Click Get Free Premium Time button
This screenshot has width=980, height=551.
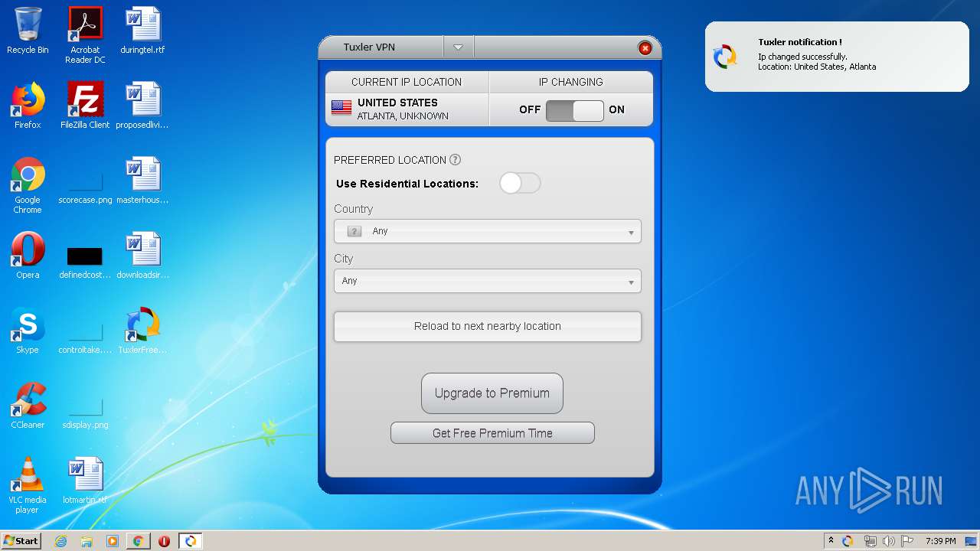tap(492, 433)
